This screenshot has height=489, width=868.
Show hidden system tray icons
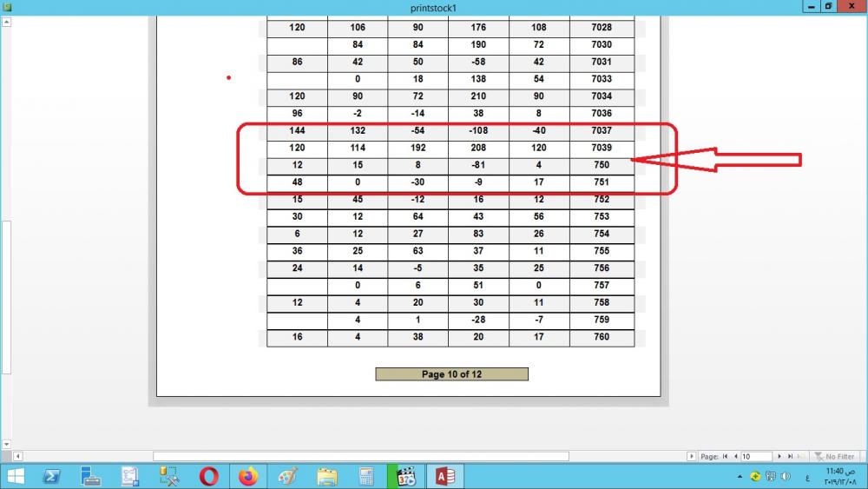point(740,476)
